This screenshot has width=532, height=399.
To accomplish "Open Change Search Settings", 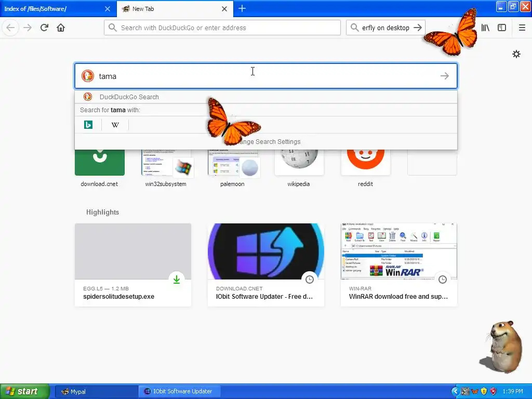I will [x=266, y=141].
